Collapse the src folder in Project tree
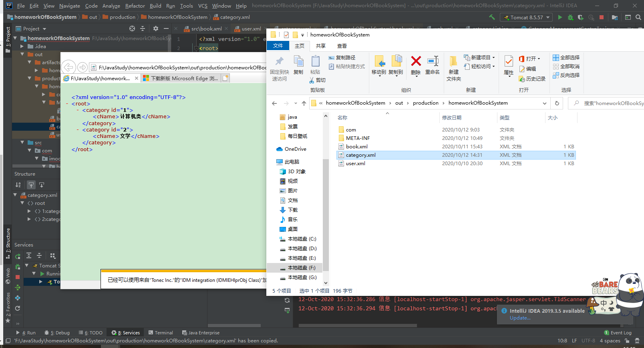Viewport: 644px width, 348px height. pyautogui.click(x=22, y=142)
